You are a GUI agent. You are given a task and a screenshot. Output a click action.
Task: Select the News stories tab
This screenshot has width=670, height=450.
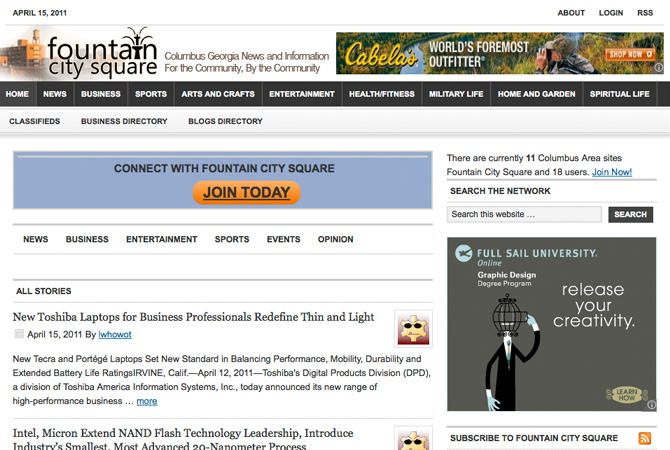tap(35, 239)
